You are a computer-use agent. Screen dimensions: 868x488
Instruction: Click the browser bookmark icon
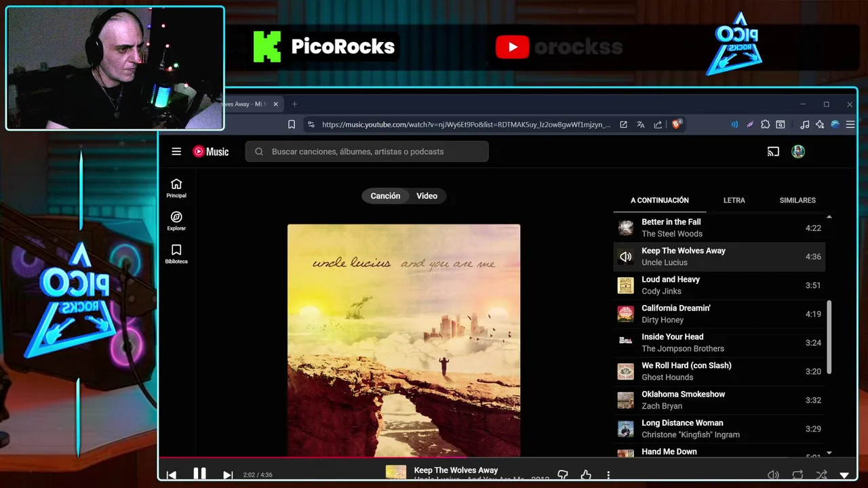tap(292, 125)
